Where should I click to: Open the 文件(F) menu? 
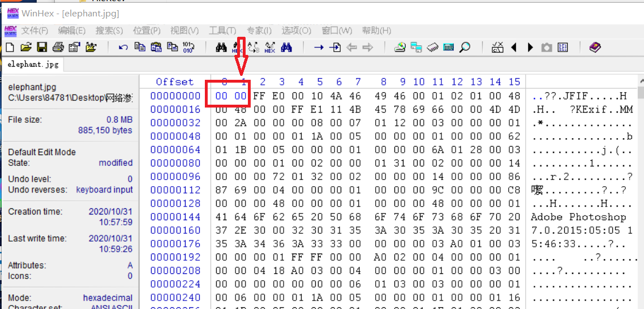(35, 31)
